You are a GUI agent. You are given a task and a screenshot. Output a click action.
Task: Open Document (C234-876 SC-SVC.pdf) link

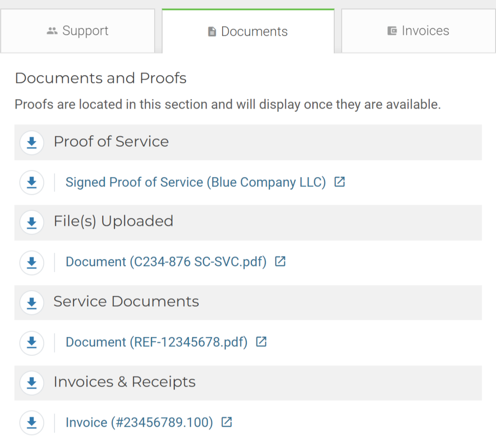(166, 262)
